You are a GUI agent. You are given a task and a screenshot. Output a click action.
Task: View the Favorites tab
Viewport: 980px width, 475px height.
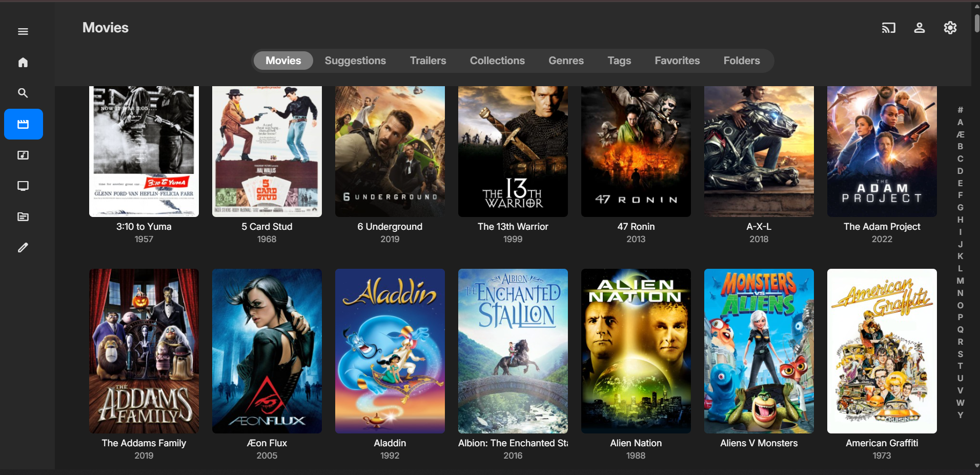coord(677,61)
